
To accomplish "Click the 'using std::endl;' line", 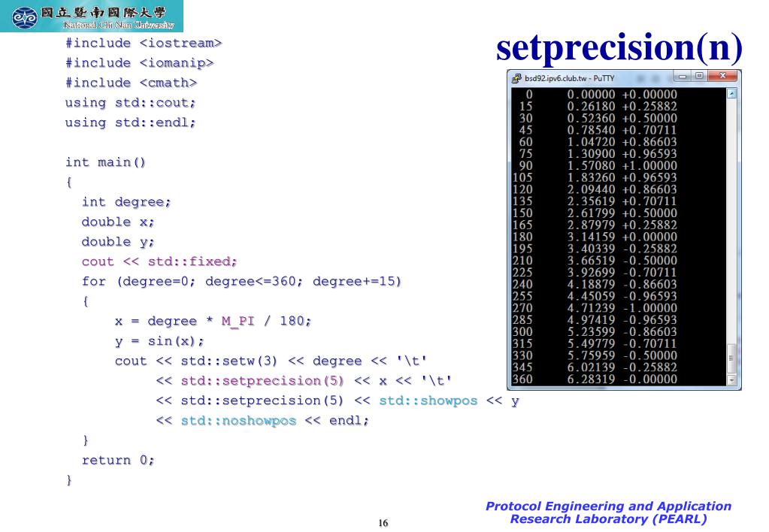I will click(131, 122).
